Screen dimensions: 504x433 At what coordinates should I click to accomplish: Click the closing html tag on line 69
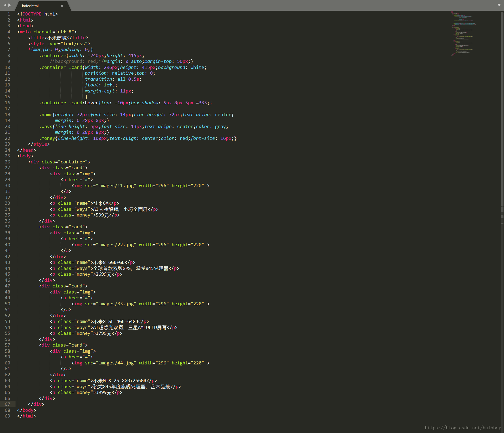tap(27, 416)
